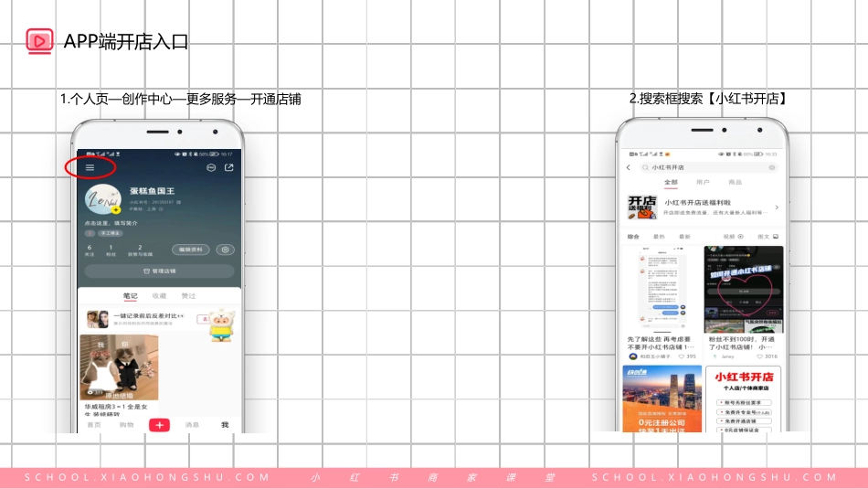The width and height of the screenshot is (868, 489).
Task: Select the 全部 search results tab
Action: click(671, 182)
